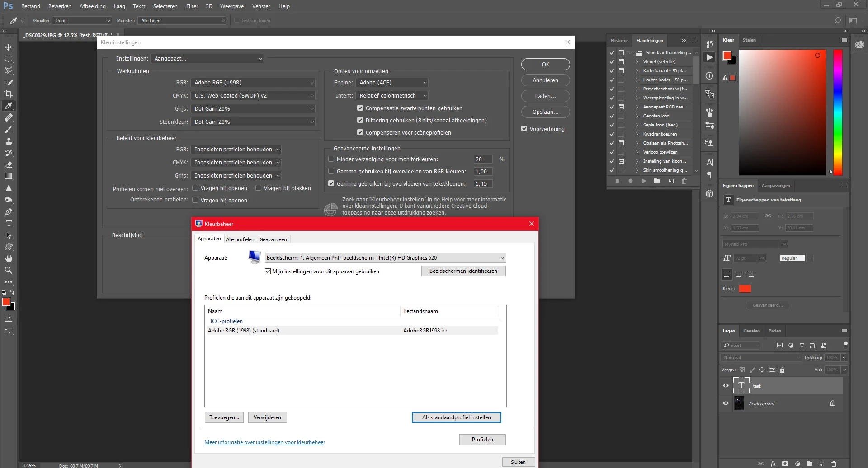This screenshot has height=468, width=868.
Task: Hide the test text layer
Action: [x=726, y=386]
